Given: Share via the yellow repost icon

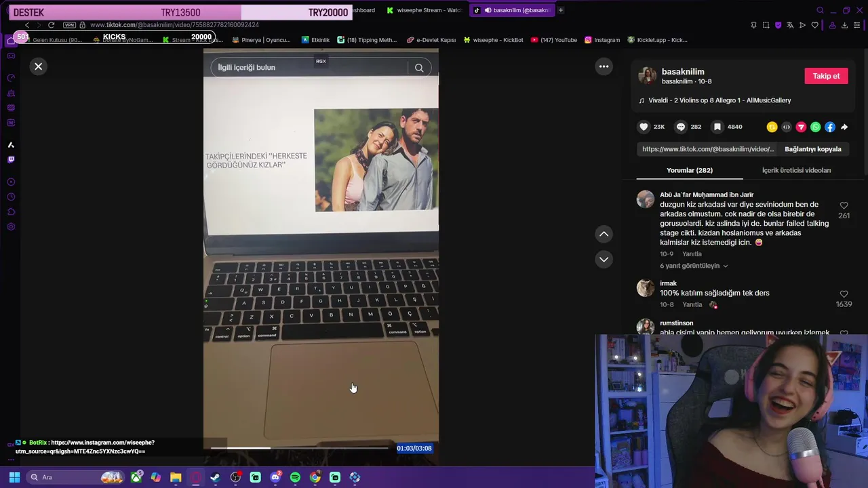Looking at the screenshot, I should (x=772, y=127).
